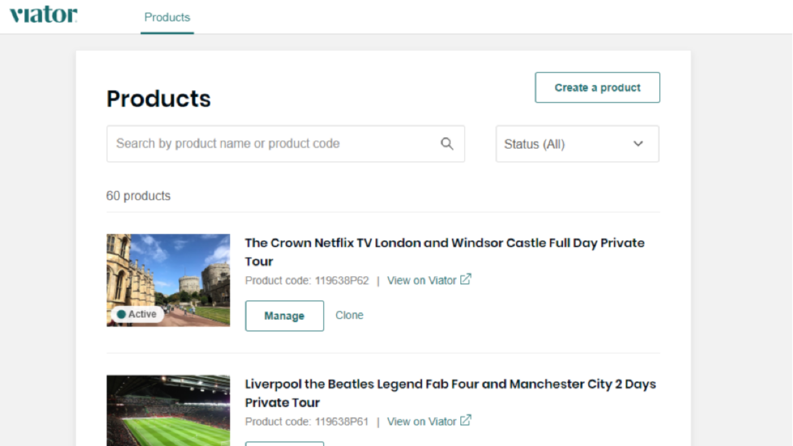793x446 pixels.
Task: Click View on Viator for 119638P62
Action: pyautogui.click(x=422, y=281)
